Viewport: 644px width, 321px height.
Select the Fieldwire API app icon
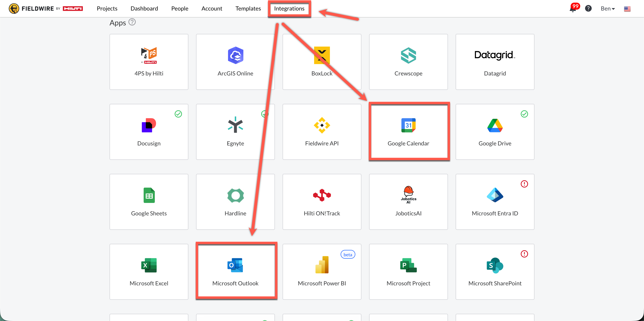pos(322,125)
